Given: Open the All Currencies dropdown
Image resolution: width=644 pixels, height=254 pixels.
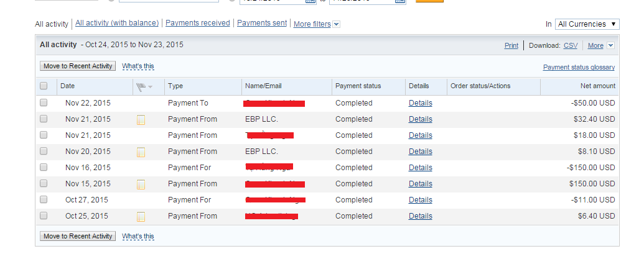Looking at the screenshot, I should click(587, 24).
